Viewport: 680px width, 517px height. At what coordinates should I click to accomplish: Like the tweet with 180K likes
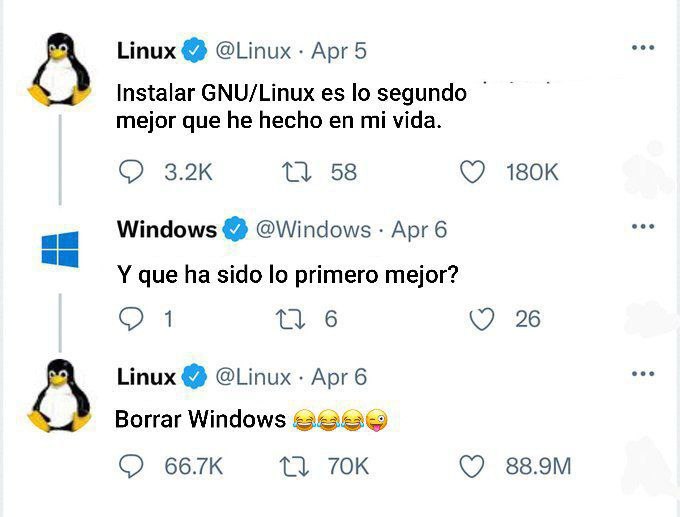point(472,172)
